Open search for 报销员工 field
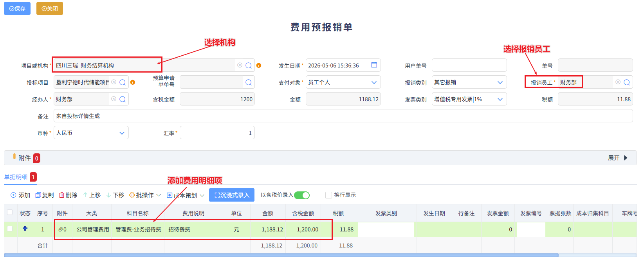Image resolution: width=644 pixels, height=262 pixels. (x=627, y=82)
